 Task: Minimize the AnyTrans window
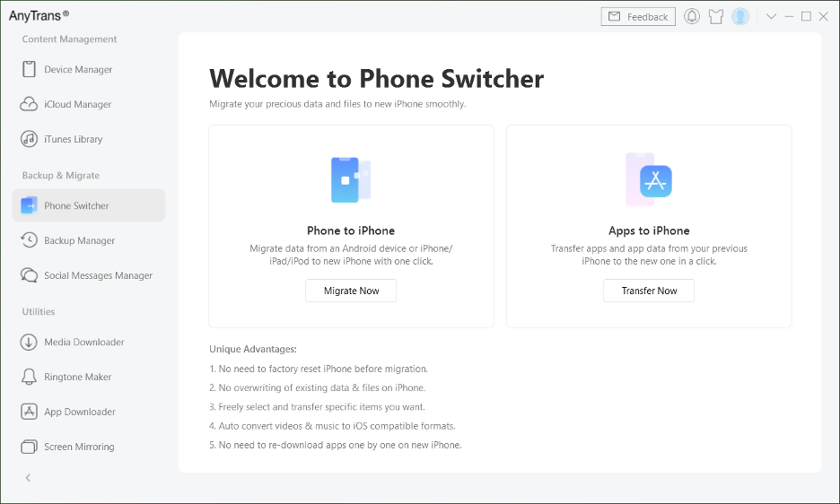coord(789,17)
